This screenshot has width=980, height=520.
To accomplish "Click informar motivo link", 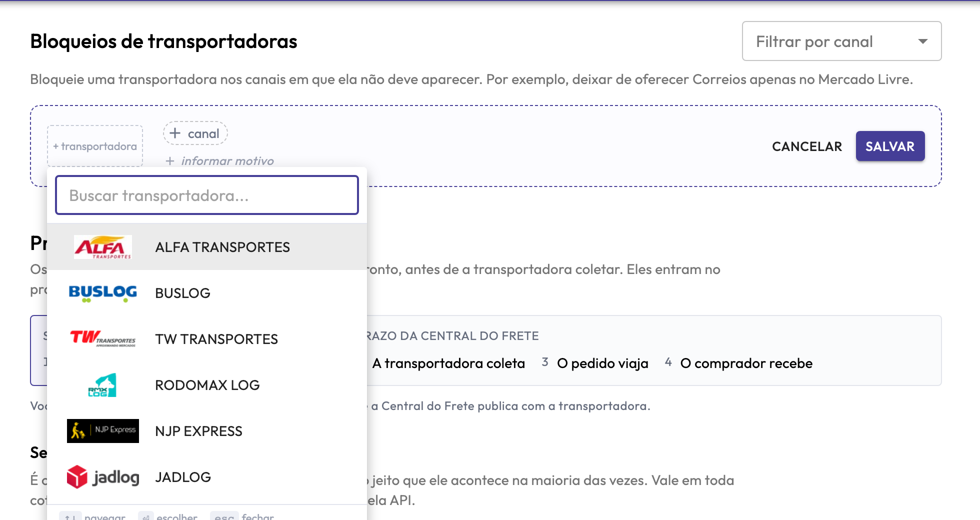I will point(220,161).
